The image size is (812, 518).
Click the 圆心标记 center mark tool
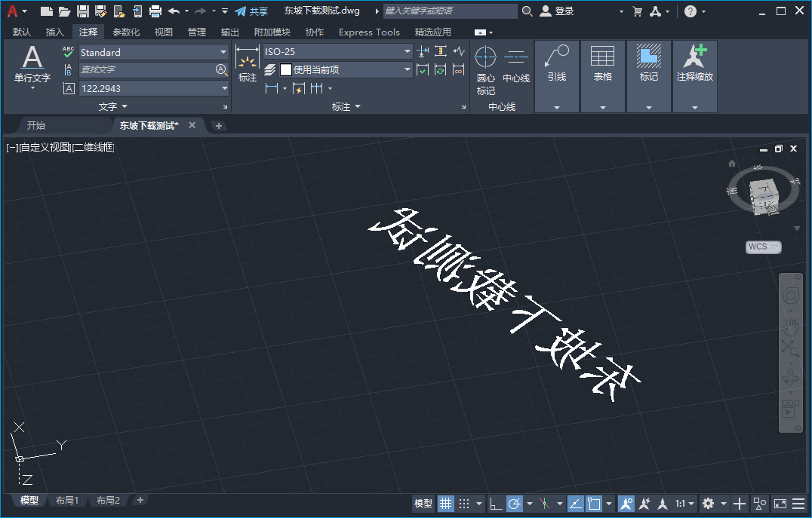point(486,70)
